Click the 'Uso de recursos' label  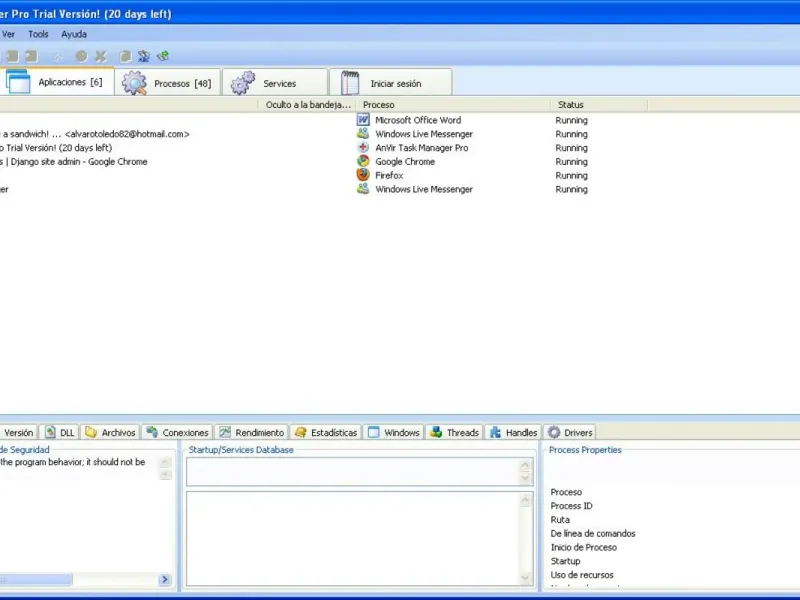[582, 574]
